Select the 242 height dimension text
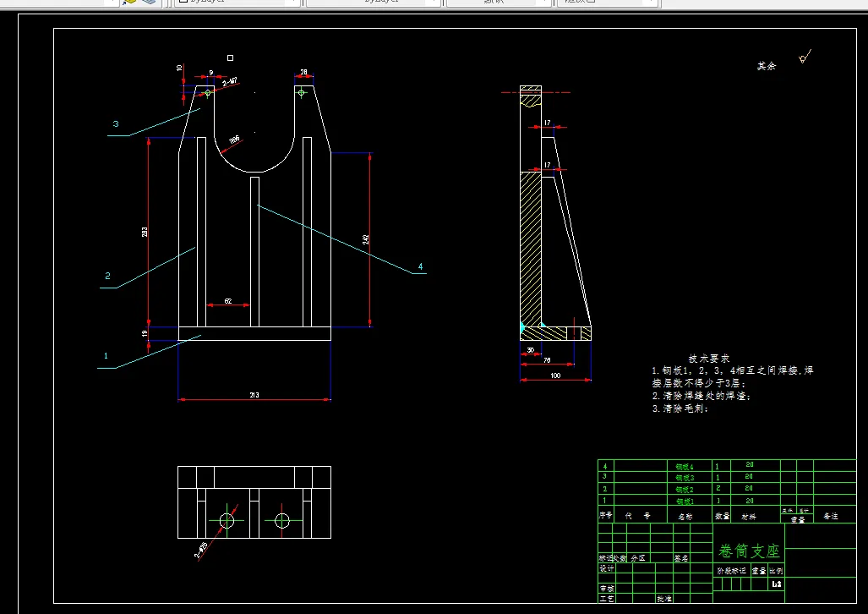 365,239
